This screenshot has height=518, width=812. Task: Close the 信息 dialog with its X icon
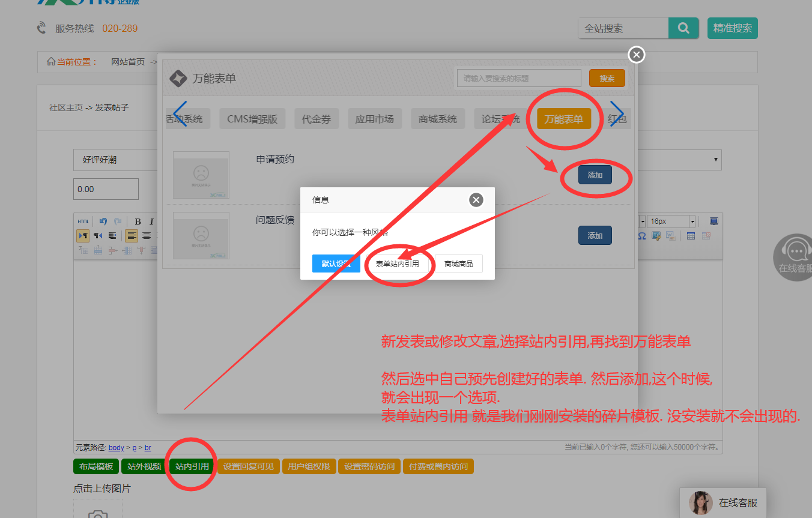(476, 200)
